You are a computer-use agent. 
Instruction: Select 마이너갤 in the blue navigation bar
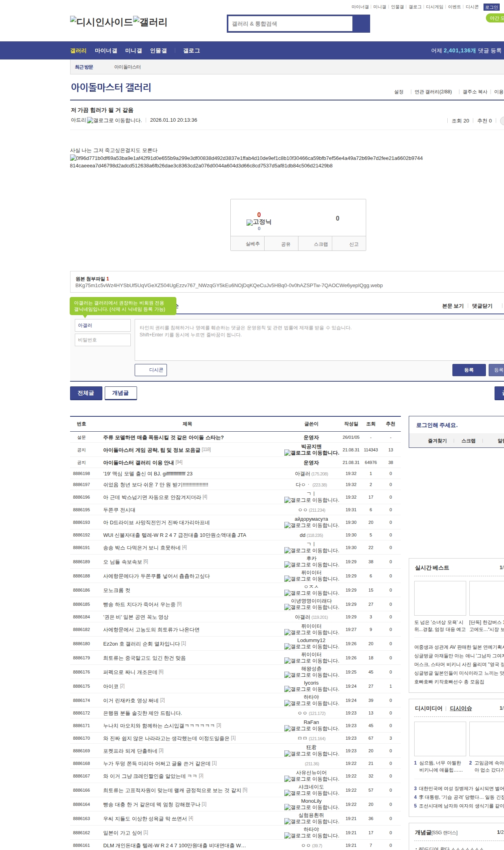pyautogui.click(x=106, y=51)
